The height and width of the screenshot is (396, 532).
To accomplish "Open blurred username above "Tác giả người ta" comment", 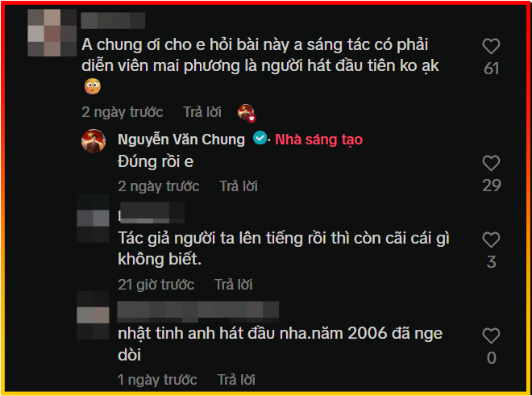I will point(152,213).
